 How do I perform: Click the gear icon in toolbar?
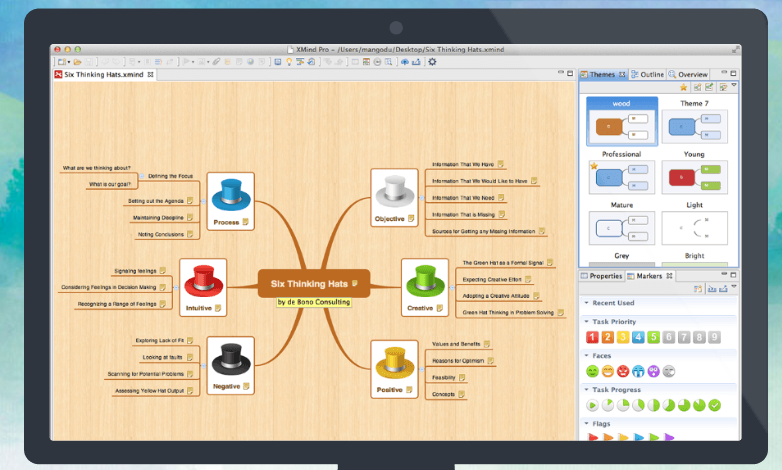click(432, 62)
